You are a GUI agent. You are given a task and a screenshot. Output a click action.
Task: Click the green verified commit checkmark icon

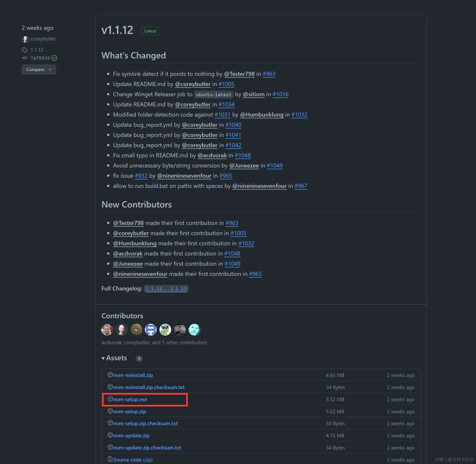tap(54, 58)
